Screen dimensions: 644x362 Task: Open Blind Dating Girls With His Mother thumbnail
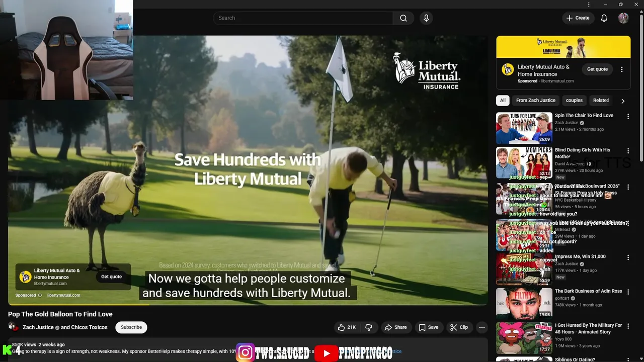524,162
